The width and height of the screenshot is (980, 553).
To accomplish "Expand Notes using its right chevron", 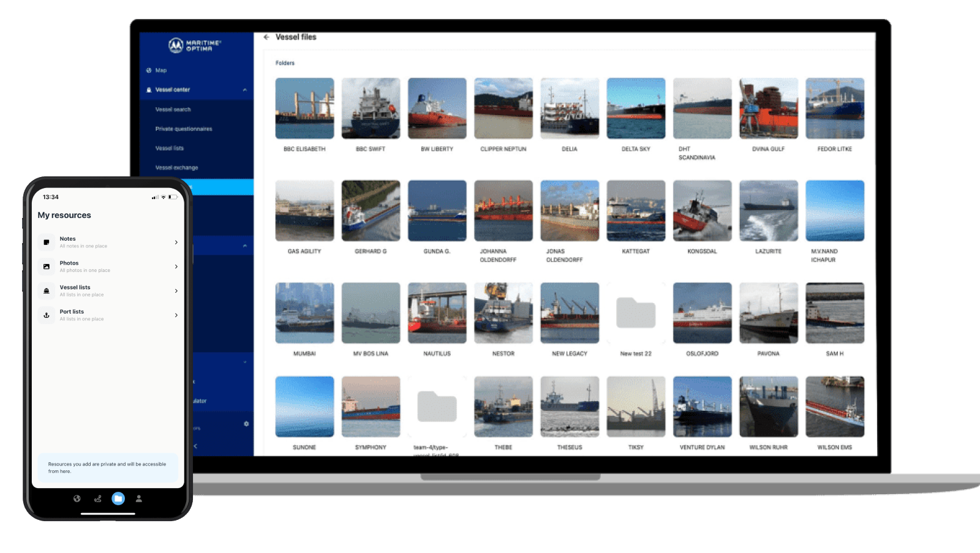I will click(x=176, y=242).
